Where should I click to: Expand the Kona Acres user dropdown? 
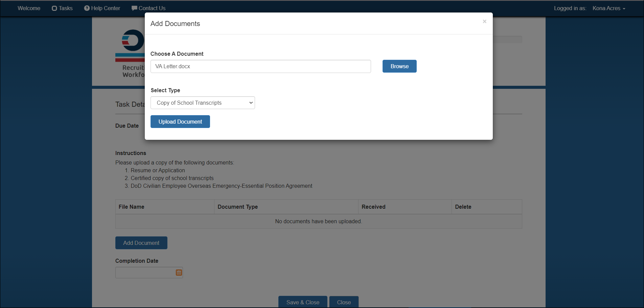point(609,8)
